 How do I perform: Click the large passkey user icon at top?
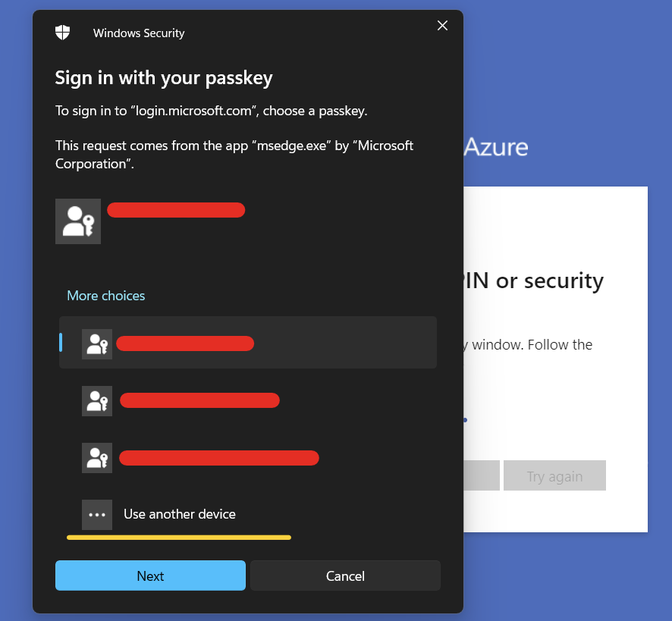78,221
